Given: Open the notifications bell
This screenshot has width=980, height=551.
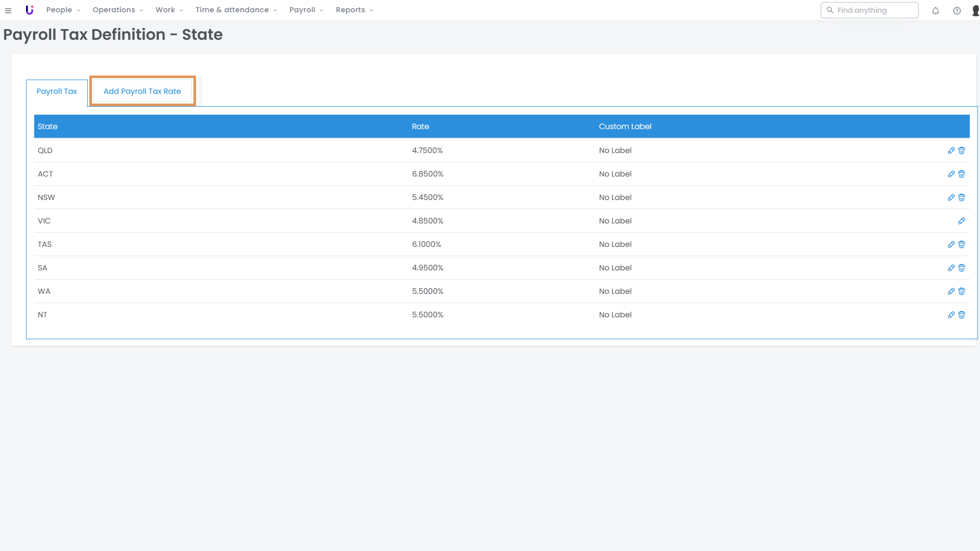Looking at the screenshot, I should coord(936,11).
